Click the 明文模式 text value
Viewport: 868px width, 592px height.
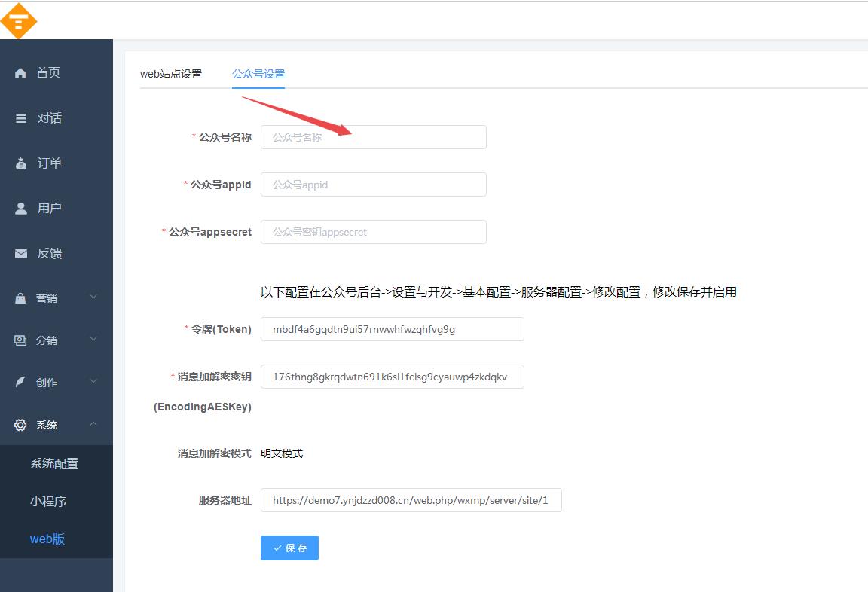(282, 453)
